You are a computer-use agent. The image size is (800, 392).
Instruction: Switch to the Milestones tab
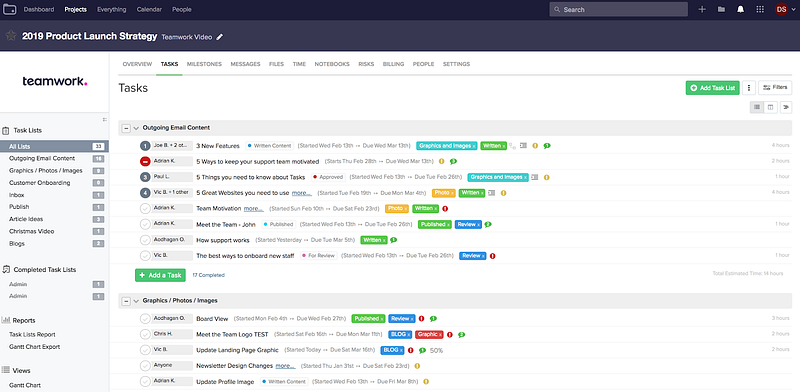204,64
